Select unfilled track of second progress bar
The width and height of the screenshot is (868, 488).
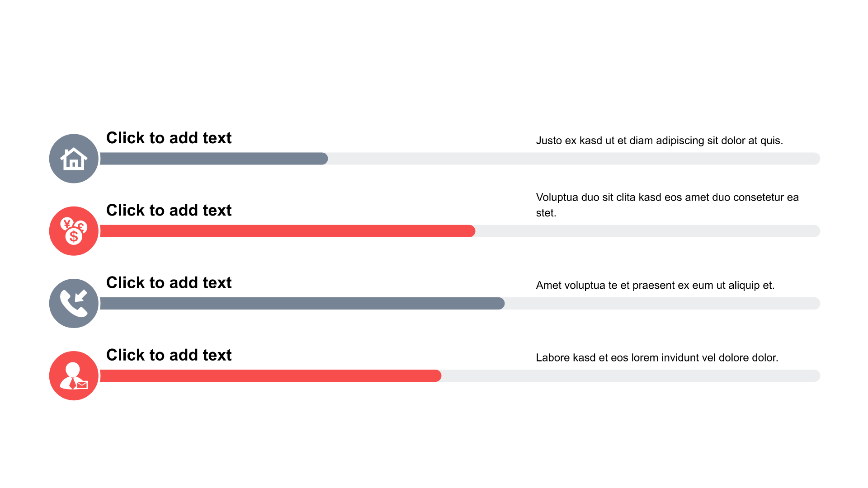(648, 231)
